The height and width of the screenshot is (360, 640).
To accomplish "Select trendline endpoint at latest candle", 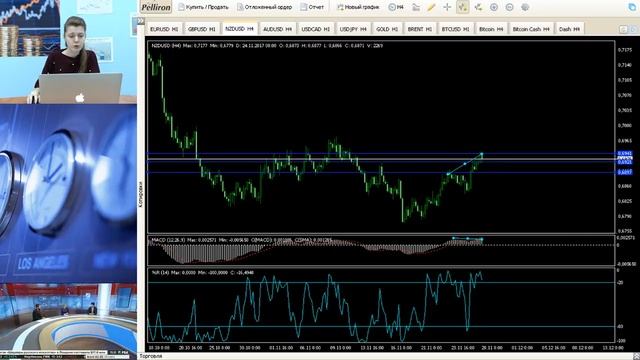I will (x=482, y=154).
